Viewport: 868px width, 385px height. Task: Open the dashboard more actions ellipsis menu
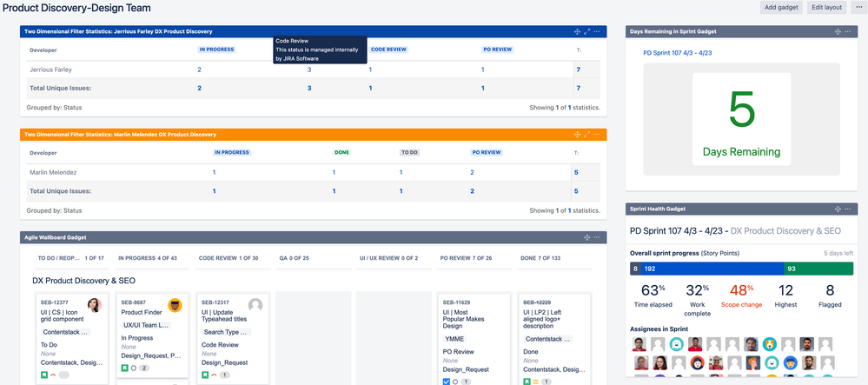coord(858,7)
